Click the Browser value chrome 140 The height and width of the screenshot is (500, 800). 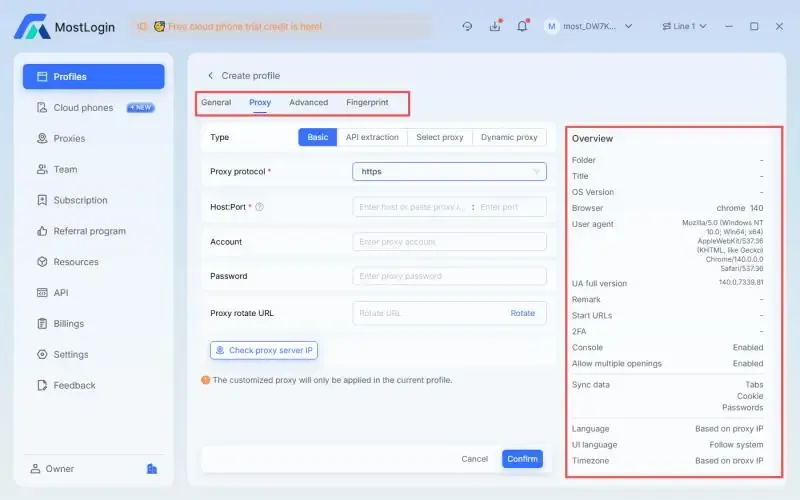740,208
